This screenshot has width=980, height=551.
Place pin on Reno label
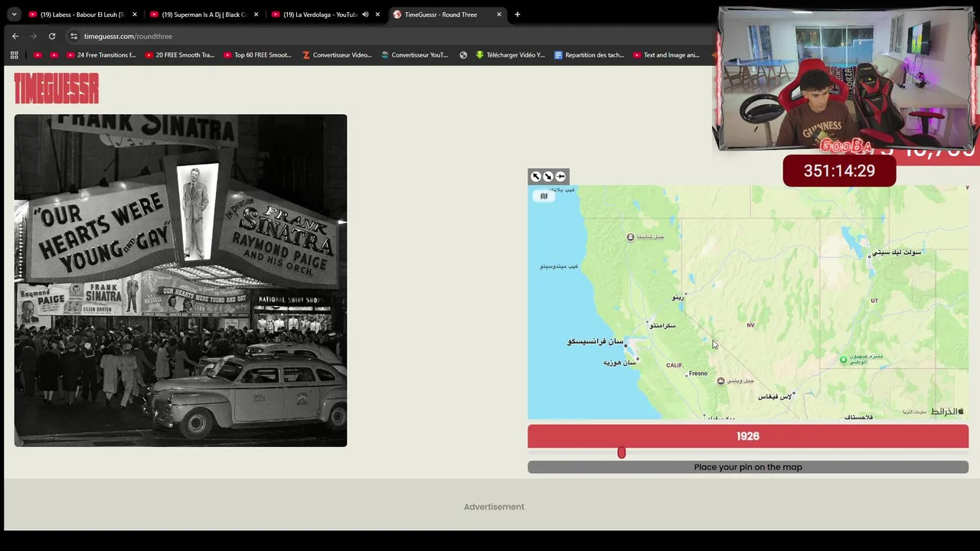coord(678,298)
